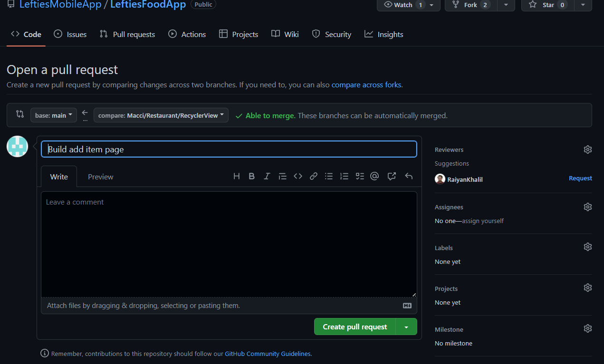
Task: Open Labels settings gear
Action: 588,247
